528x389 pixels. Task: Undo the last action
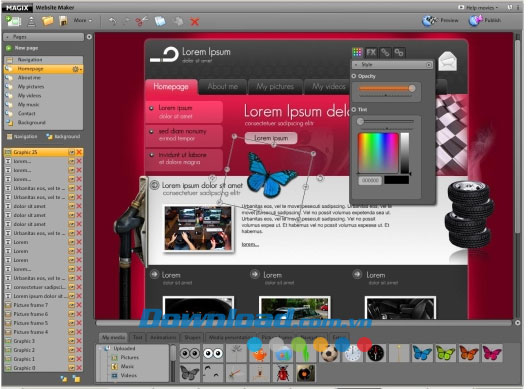click(112, 21)
